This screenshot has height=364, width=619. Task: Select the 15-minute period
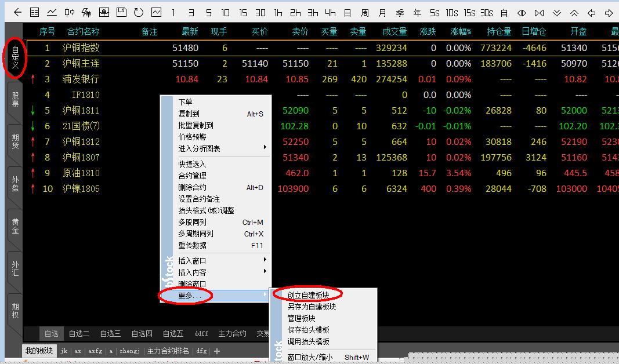(x=242, y=13)
